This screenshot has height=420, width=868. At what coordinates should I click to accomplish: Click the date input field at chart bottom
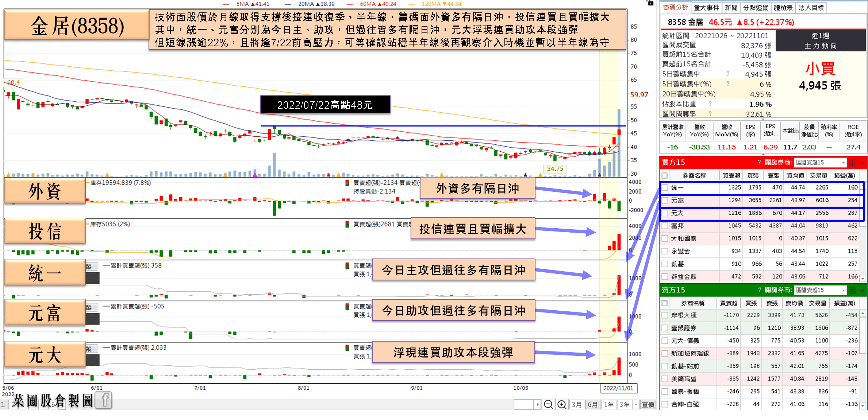[524, 404]
